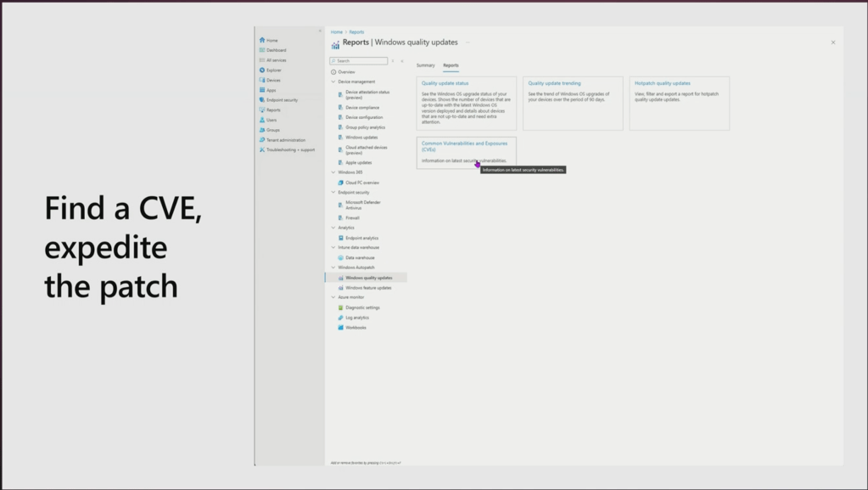868x490 pixels.
Task: Open Log analytics under Azure monitor
Action: pyautogui.click(x=357, y=318)
